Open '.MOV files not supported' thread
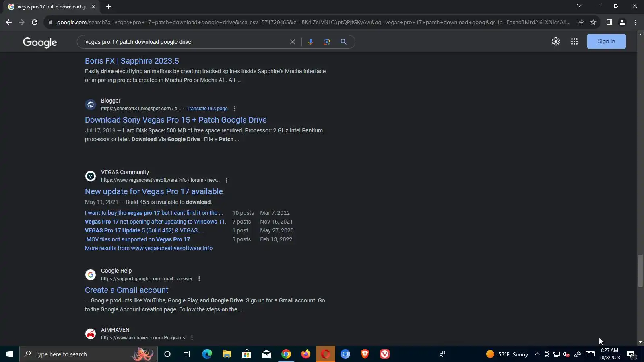The height and width of the screenshot is (362, 644). pos(137,239)
